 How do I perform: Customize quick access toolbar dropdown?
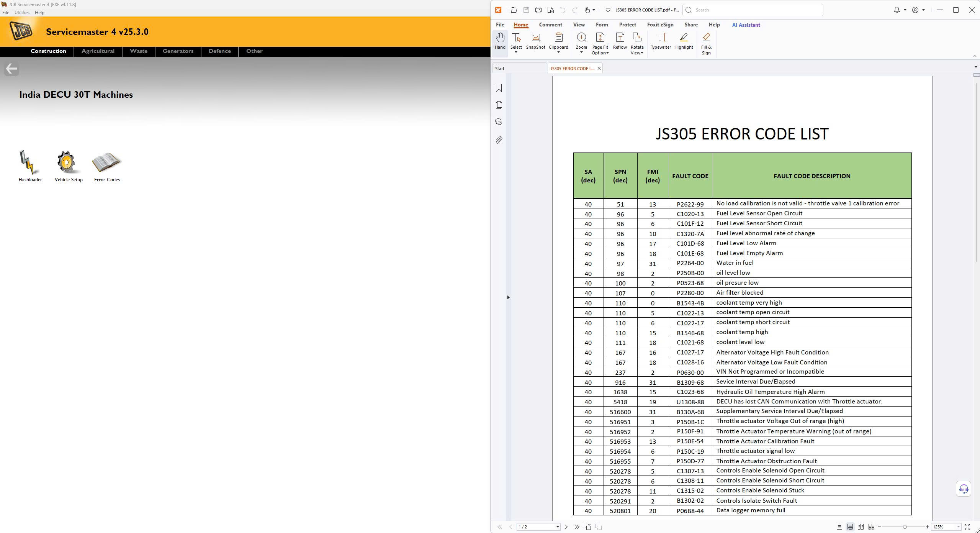(608, 10)
